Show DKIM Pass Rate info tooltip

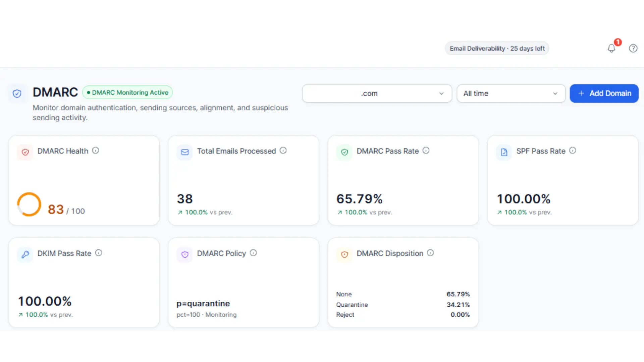(x=99, y=253)
